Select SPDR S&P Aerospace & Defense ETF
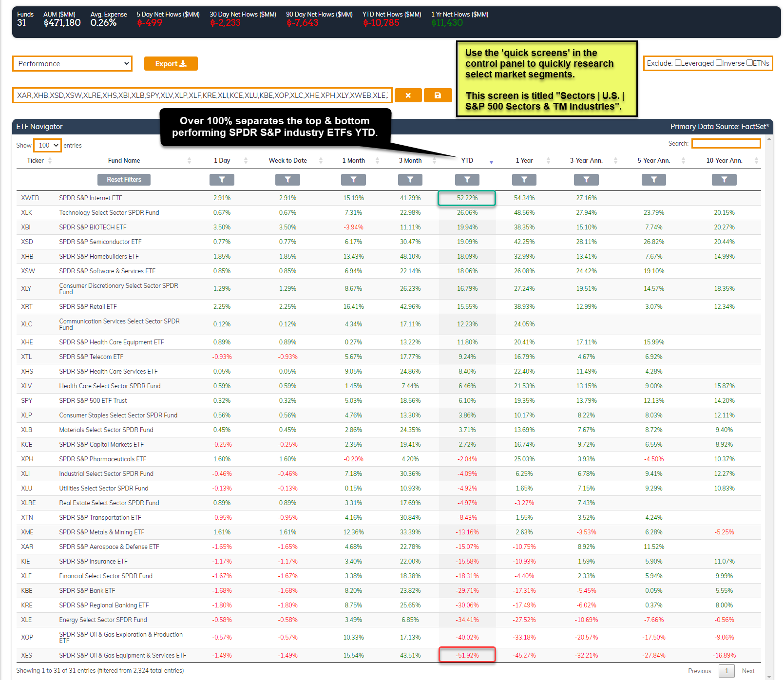Viewport: 784px width, 680px height. tap(109, 547)
